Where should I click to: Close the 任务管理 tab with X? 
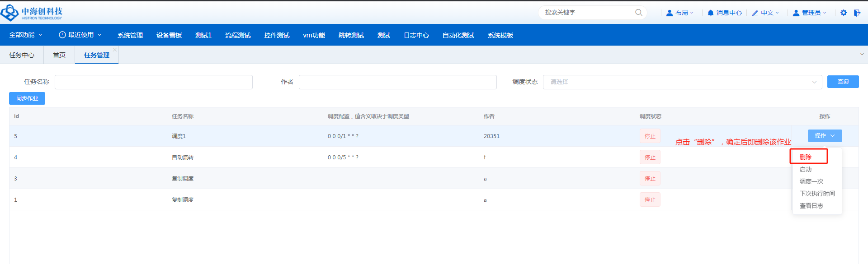point(115,50)
